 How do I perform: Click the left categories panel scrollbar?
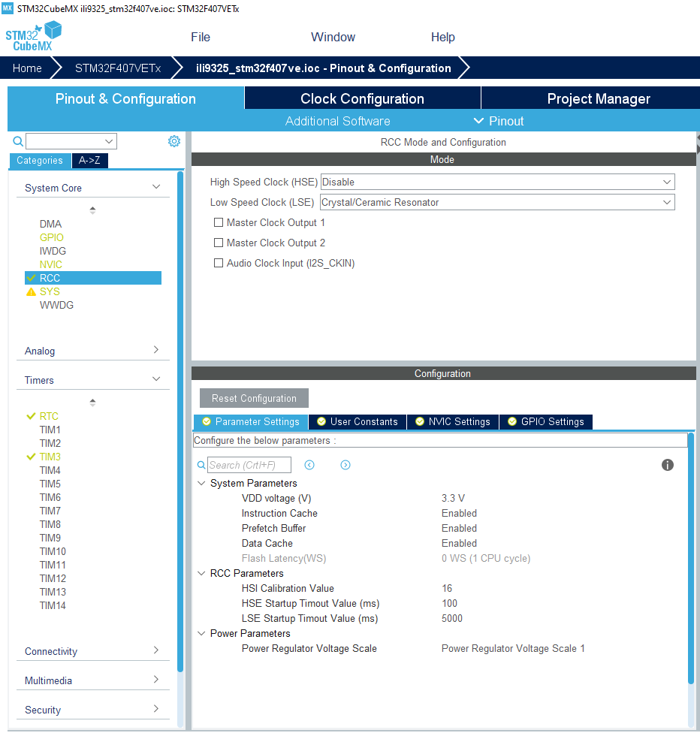180,422
